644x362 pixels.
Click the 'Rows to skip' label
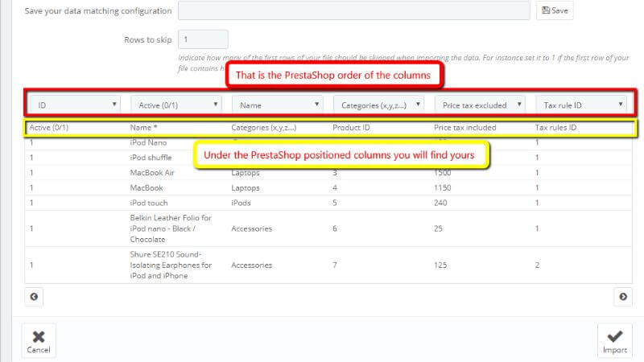(x=148, y=39)
